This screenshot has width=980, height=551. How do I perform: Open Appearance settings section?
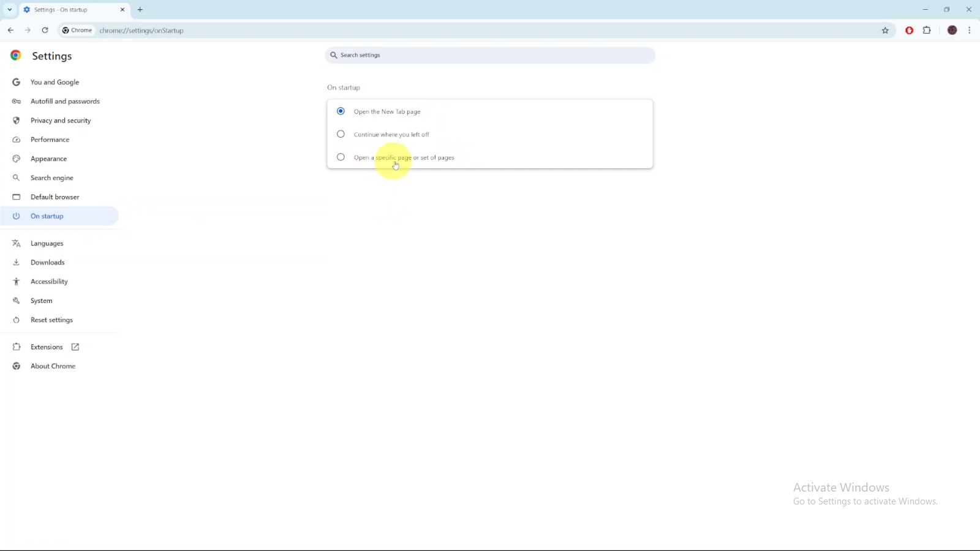click(59, 159)
